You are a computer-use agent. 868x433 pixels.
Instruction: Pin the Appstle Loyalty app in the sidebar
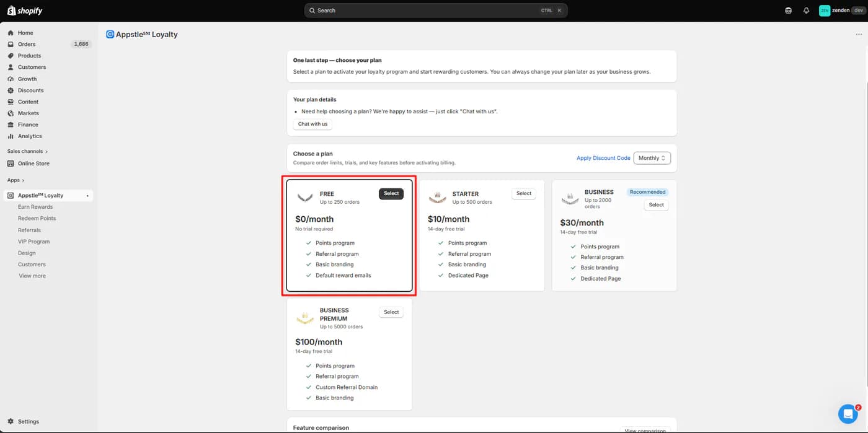(x=87, y=196)
